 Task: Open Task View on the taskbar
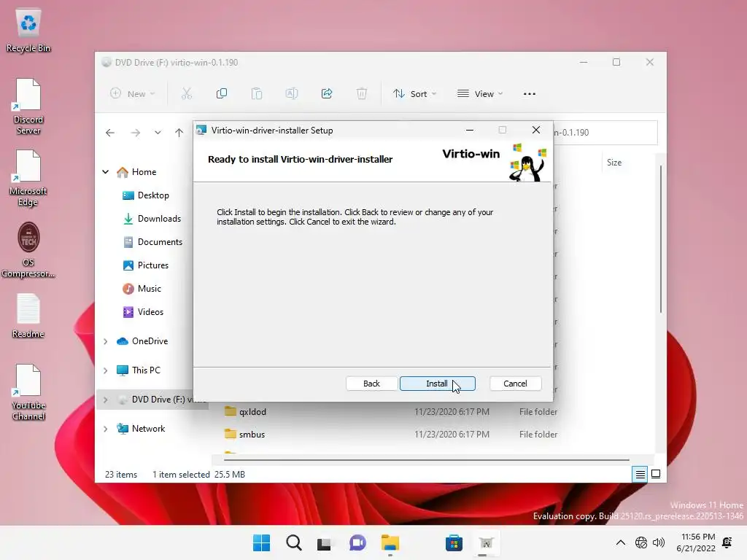[x=325, y=542]
